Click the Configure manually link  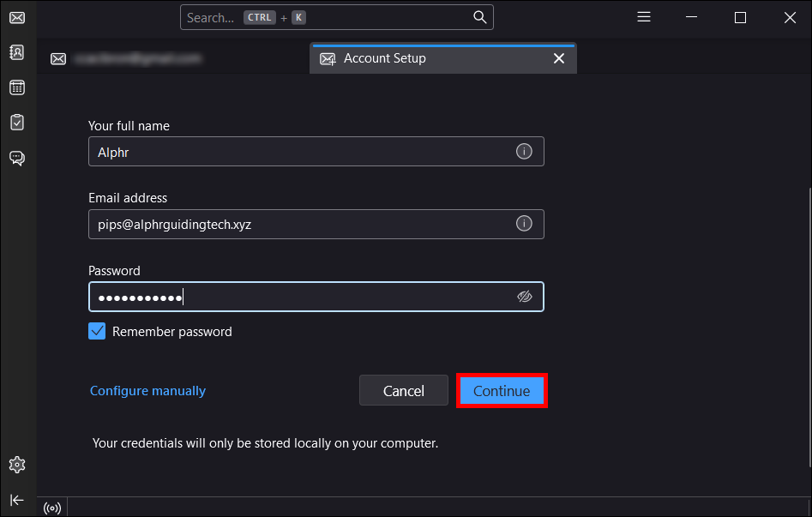[x=147, y=391]
